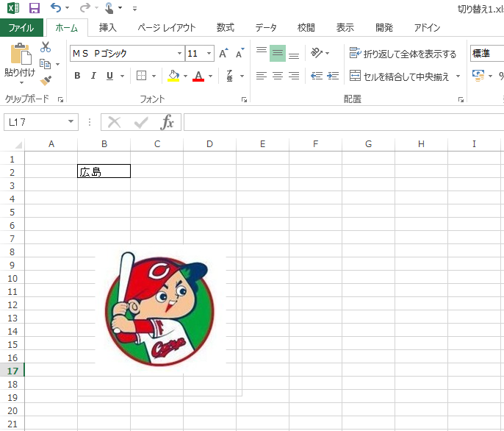Select the Format Painter brush icon
The width and height of the screenshot is (504, 431).
[x=46, y=80]
